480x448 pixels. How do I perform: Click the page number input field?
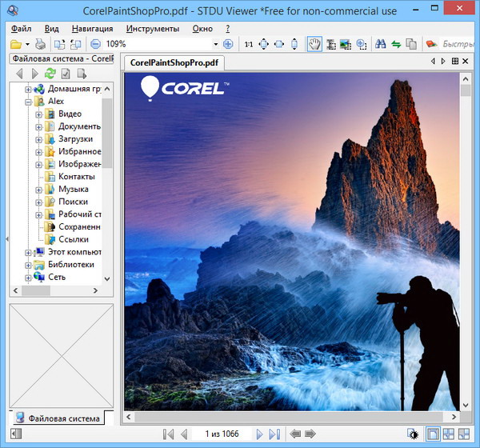click(x=222, y=434)
